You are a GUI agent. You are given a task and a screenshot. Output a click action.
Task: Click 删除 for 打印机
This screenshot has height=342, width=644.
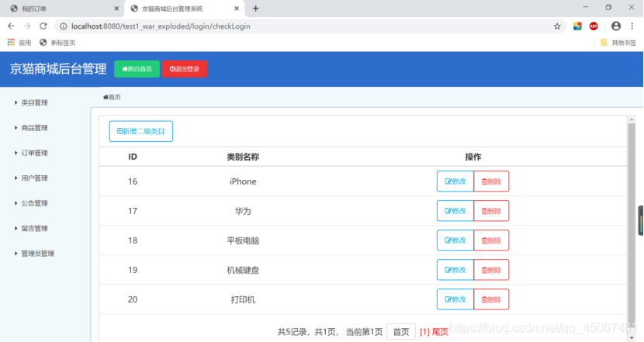pos(491,299)
